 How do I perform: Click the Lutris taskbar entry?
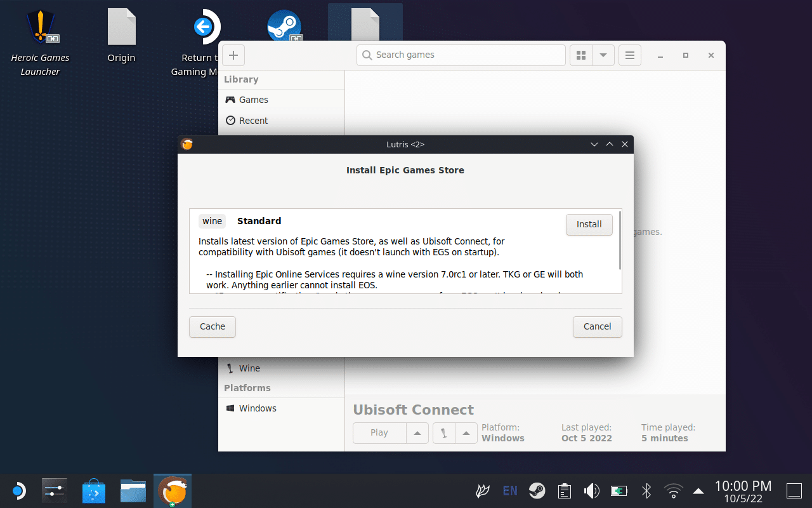(x=173, y=491)
